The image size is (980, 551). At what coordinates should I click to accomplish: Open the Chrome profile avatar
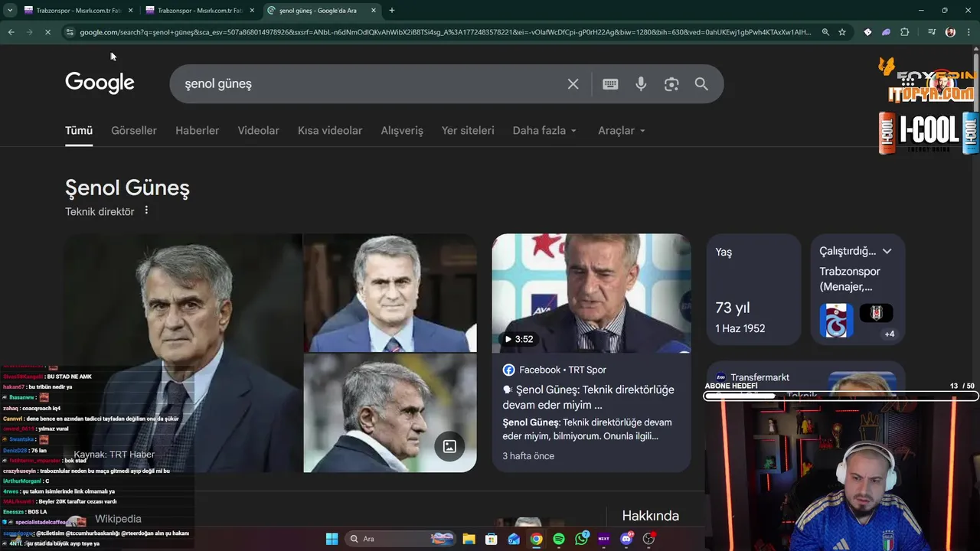(950, 32)
